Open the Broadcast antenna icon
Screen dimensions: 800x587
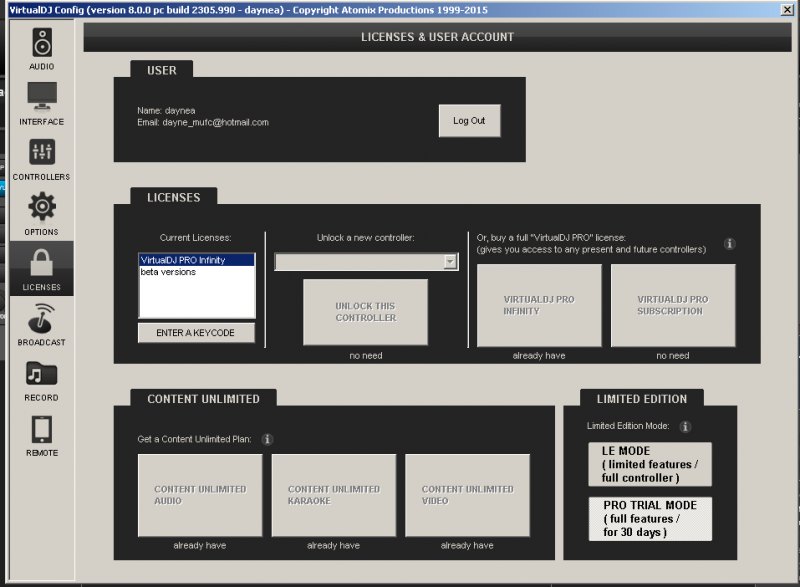coord(42,317)
